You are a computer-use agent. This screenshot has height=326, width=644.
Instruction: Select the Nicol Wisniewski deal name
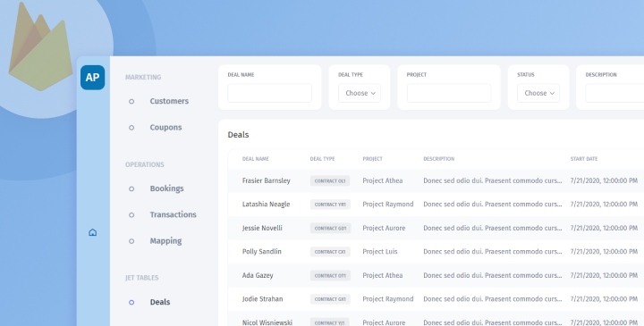tap(267, 322)
